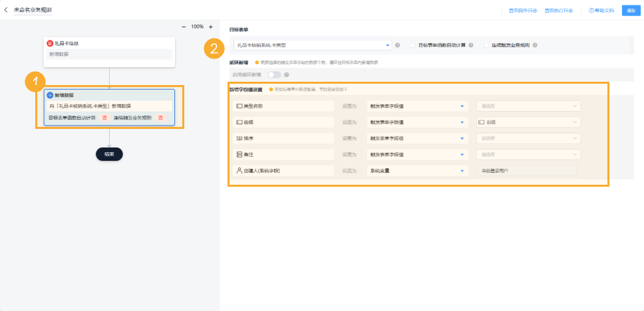Open value type dropdown for 备注
644x311 pixels.
(x=417, y=155)
